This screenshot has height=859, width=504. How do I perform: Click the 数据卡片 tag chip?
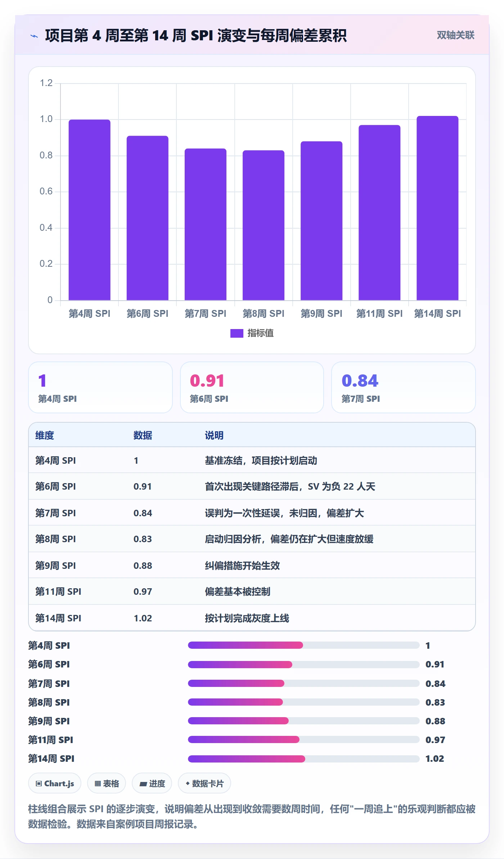[x=204, y=783]
